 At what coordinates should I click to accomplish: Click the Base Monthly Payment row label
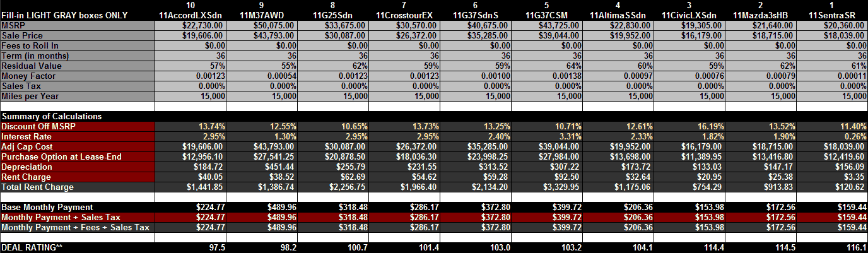coord(78,207)
